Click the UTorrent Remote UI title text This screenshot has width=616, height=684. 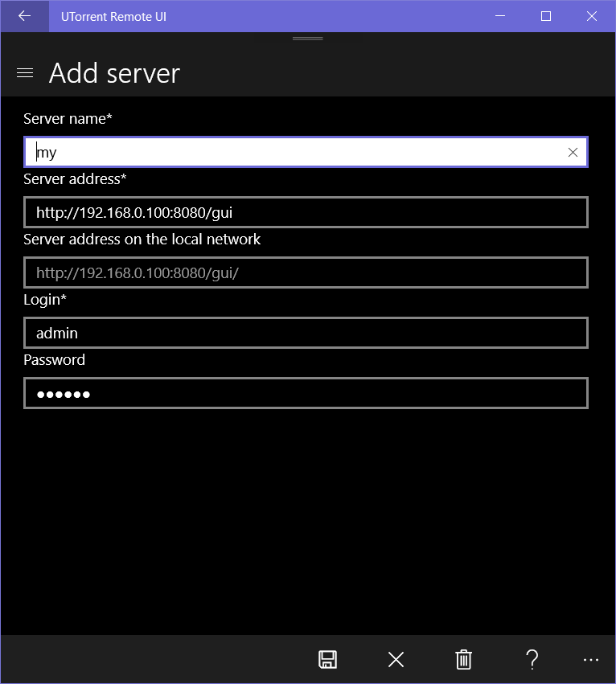tap(113, 17)
